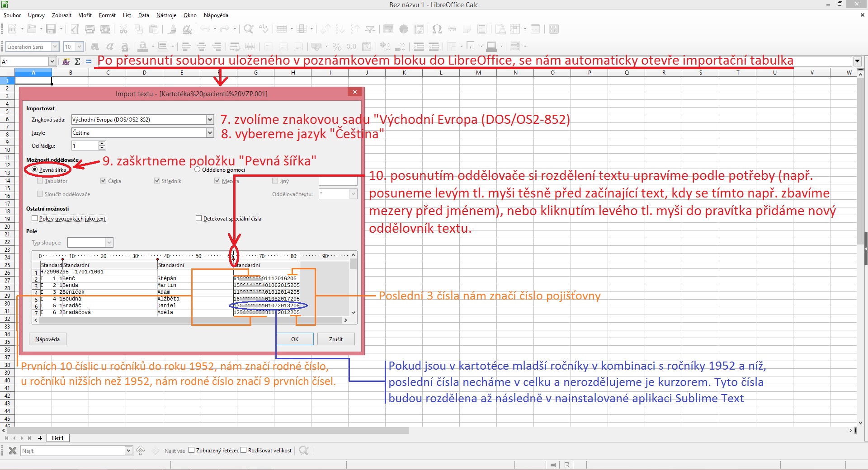
Task: Toggle the Sloučit oddělovače checkbox
Action: coord(40,194)
